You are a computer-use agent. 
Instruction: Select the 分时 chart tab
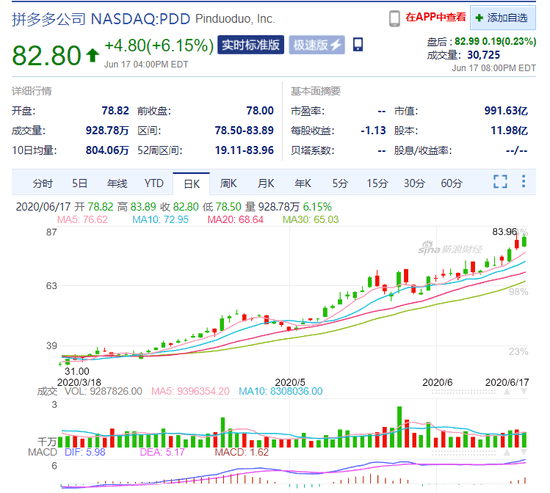click(x=42, y=183)
